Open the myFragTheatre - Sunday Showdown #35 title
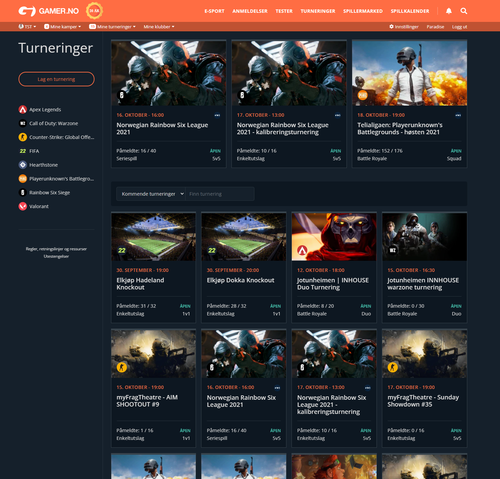This screenshot has height=479, width=500. 423,401
